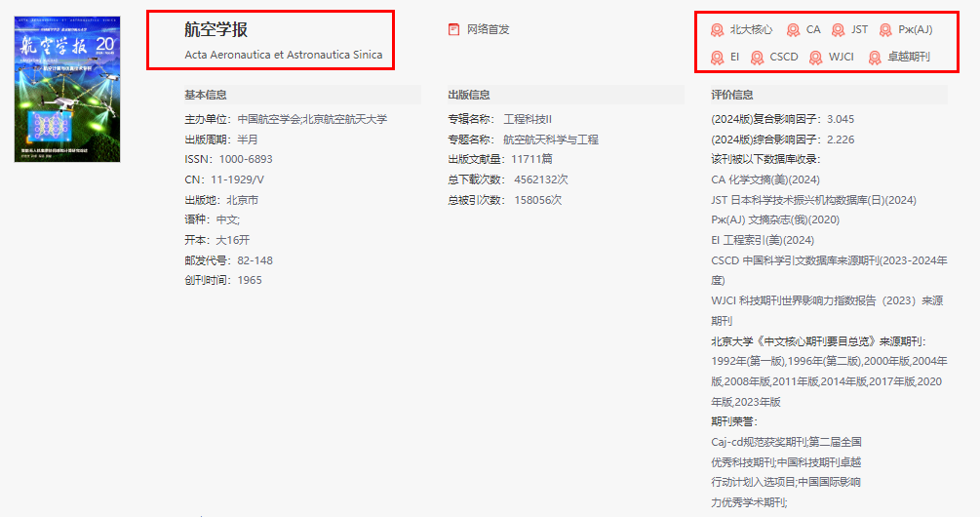
Task: Click the medal icon beside WJCI
Action: point(815,58)
